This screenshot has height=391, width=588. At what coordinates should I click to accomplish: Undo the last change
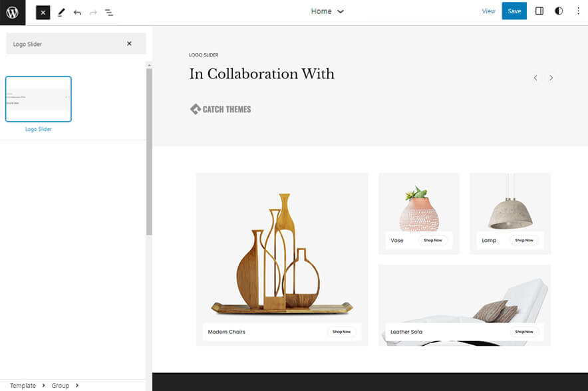77,12
